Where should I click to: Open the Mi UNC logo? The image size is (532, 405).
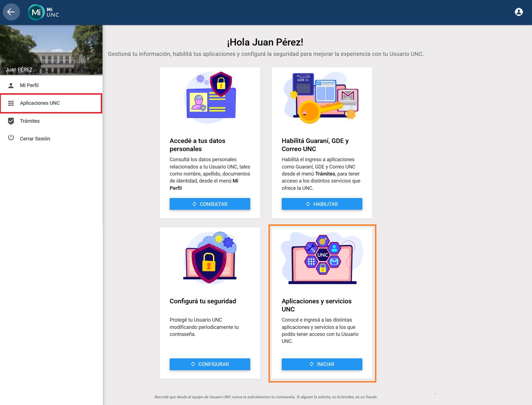tap(44, 12)
